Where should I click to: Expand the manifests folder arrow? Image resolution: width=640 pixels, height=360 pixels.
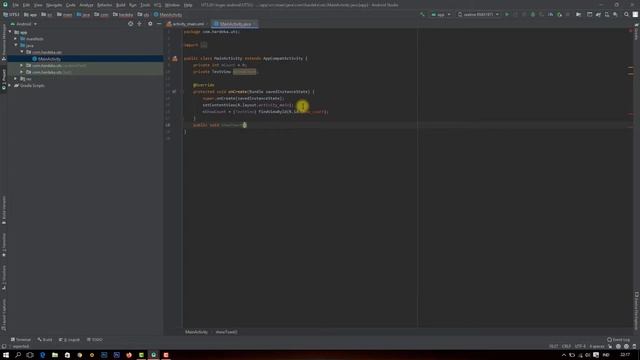pyautogui.click(x=16, y=39)
